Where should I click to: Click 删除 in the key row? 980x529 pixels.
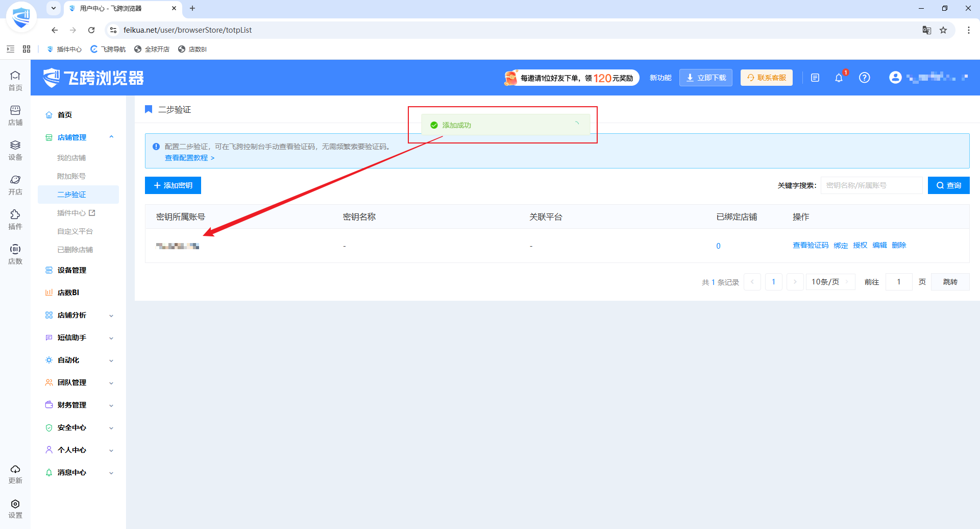(899, 246)
